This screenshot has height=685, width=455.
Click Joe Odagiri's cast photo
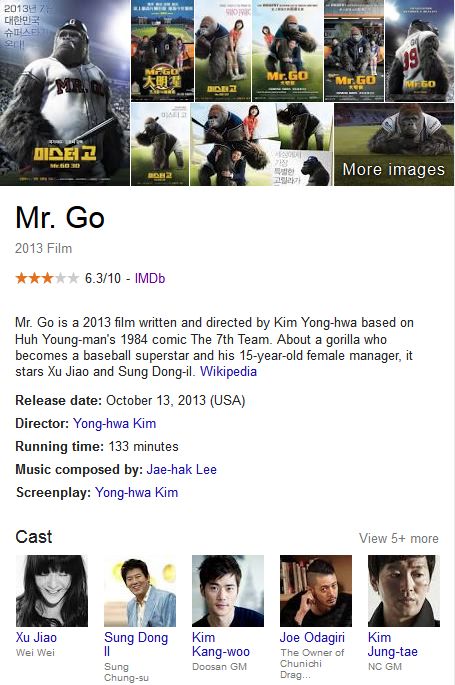[316, 591]
